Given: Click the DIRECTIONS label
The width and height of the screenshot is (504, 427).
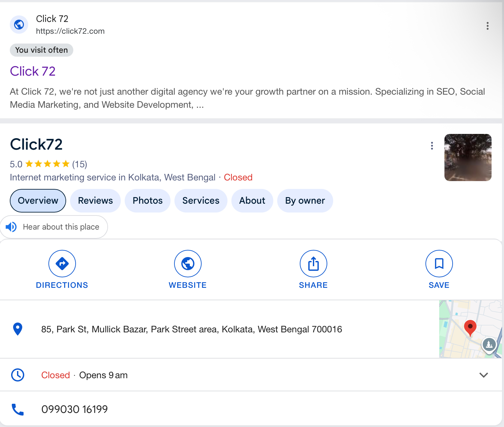Looking at the screenshot, I should 62,285.
